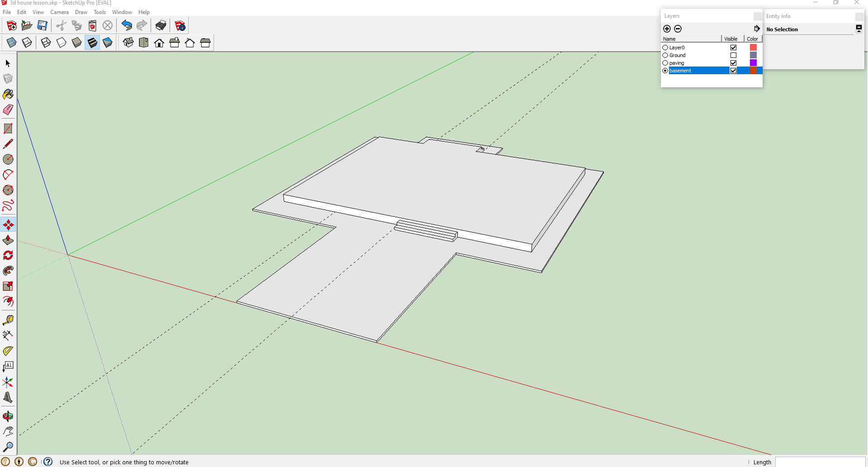This screenshot has height=467, width=868.
Task: Switch to Front camera view
Action: (159, 43)
